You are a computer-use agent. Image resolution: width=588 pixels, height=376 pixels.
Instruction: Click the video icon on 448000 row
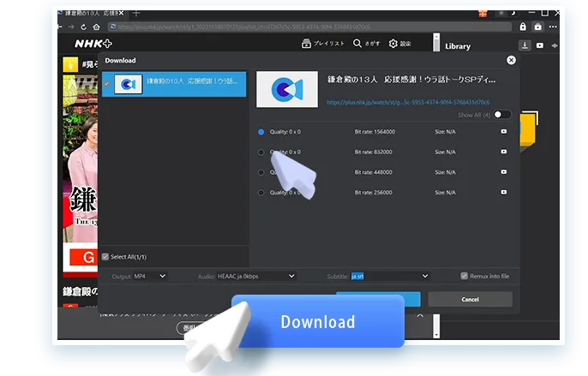504,172
